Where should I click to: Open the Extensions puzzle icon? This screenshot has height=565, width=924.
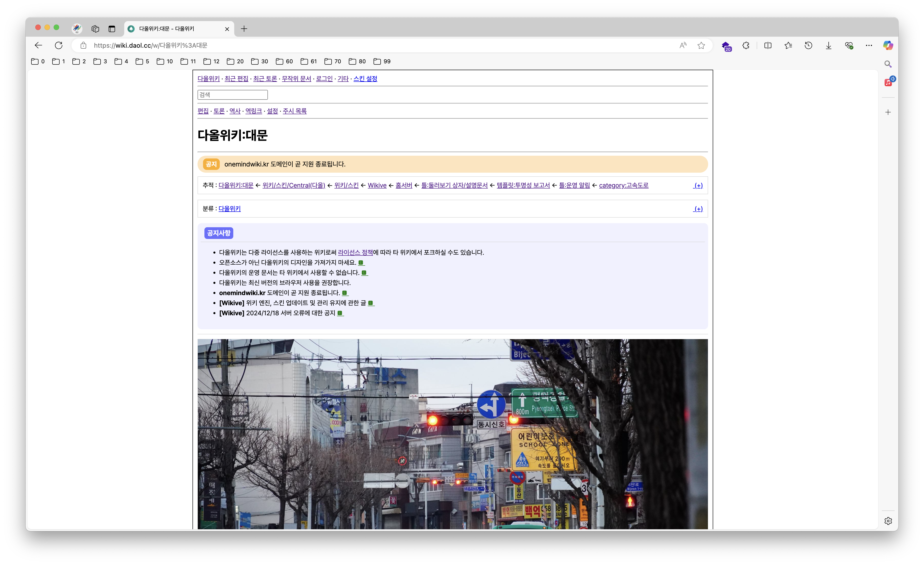coord(746,45)
